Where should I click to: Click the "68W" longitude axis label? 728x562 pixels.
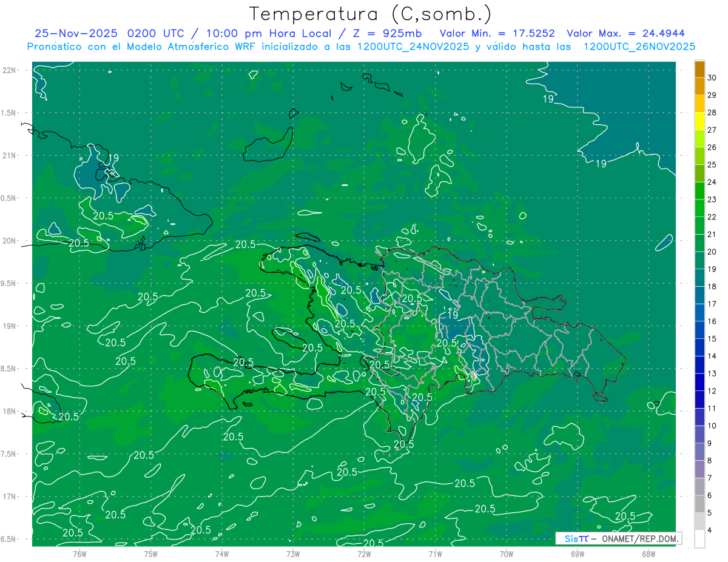pos(648,554)
